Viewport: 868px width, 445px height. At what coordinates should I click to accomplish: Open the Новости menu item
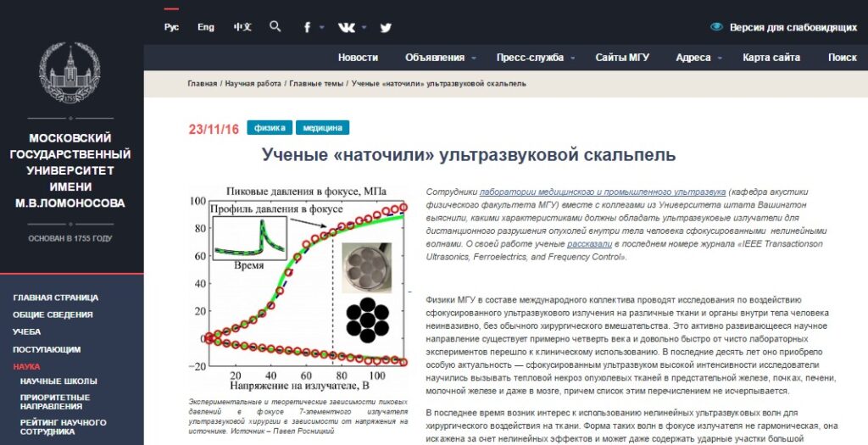click(358, 58)
